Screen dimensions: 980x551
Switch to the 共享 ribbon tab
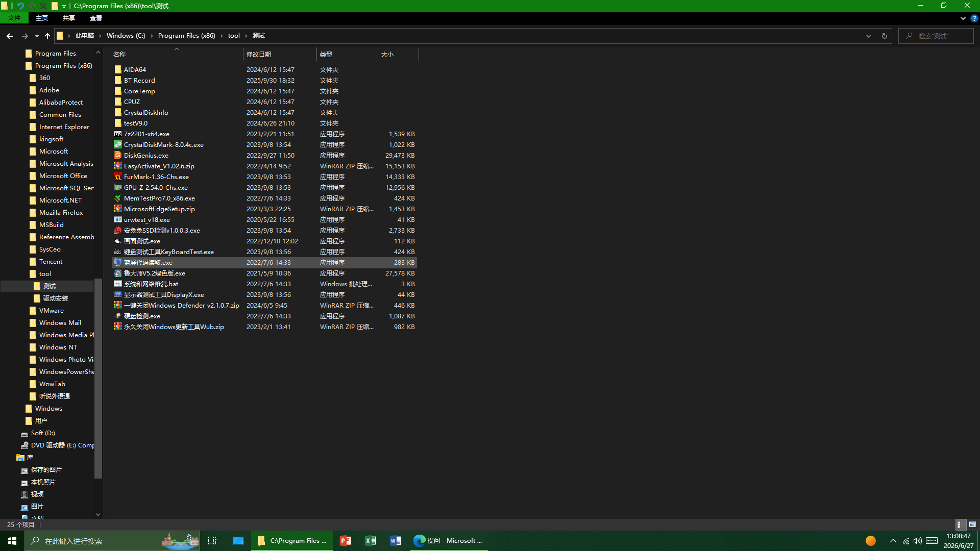69,18
